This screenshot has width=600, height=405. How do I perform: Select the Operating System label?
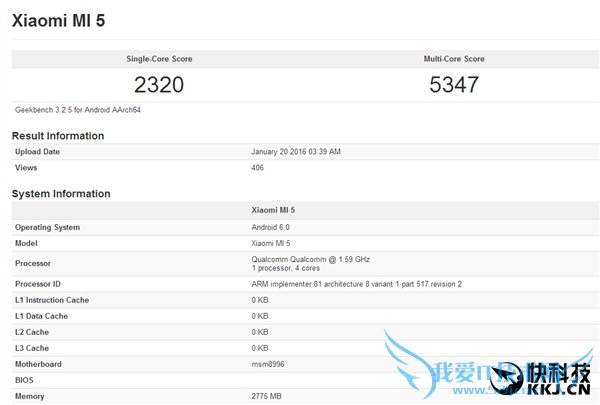tap(47, 227)
